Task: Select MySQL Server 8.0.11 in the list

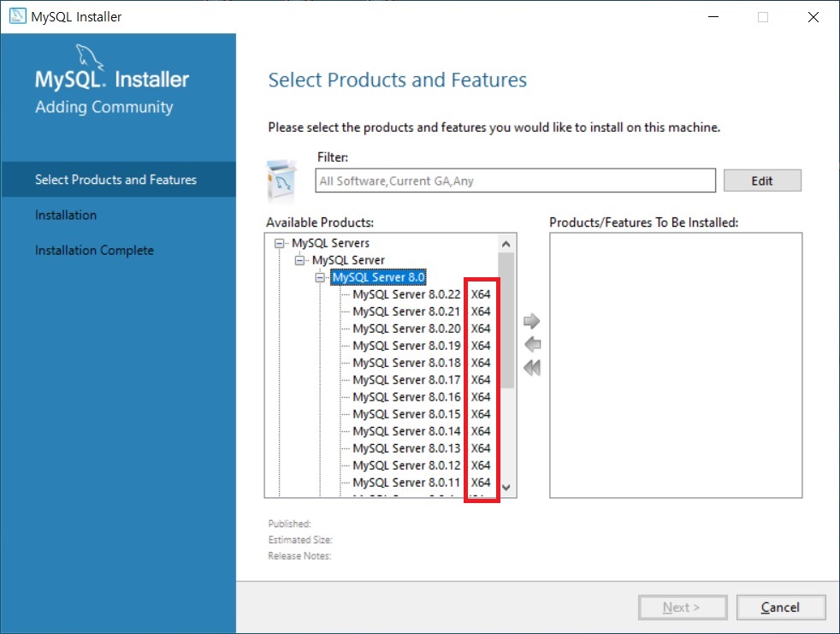Action: coord(421,483)
